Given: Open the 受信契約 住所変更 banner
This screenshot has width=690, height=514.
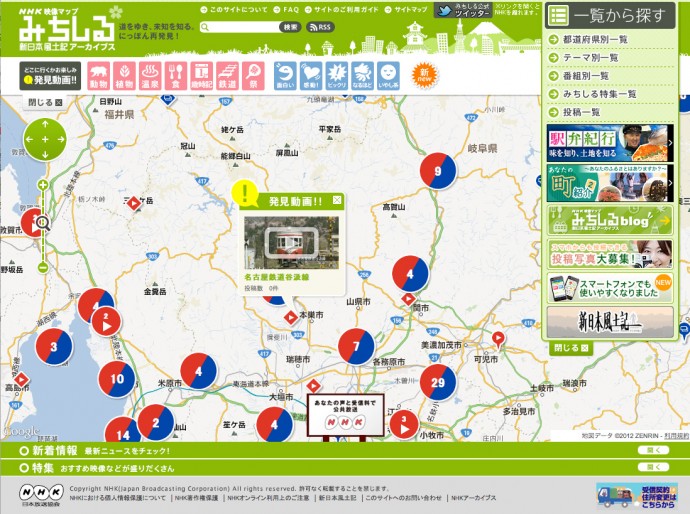Looking at the screenshot, I should click(x=636, y=496).
